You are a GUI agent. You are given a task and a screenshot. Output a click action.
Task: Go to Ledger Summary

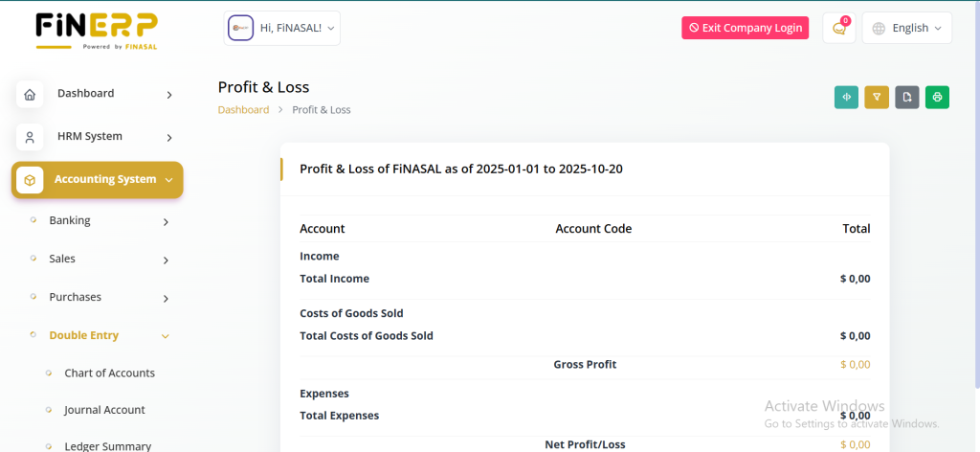107,445
